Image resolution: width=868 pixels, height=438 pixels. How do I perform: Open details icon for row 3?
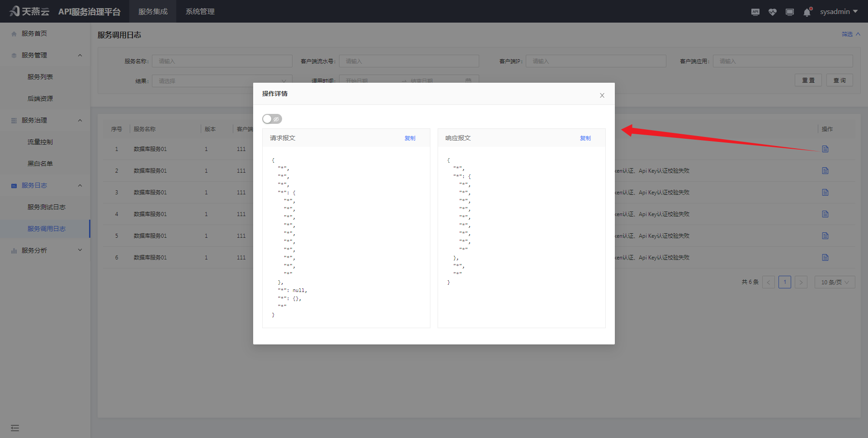pos(825,193)
